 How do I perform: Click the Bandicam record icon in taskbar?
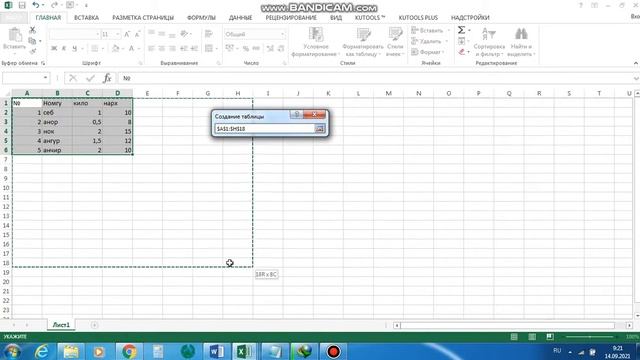pyautogui.click(x=333, y=351)
